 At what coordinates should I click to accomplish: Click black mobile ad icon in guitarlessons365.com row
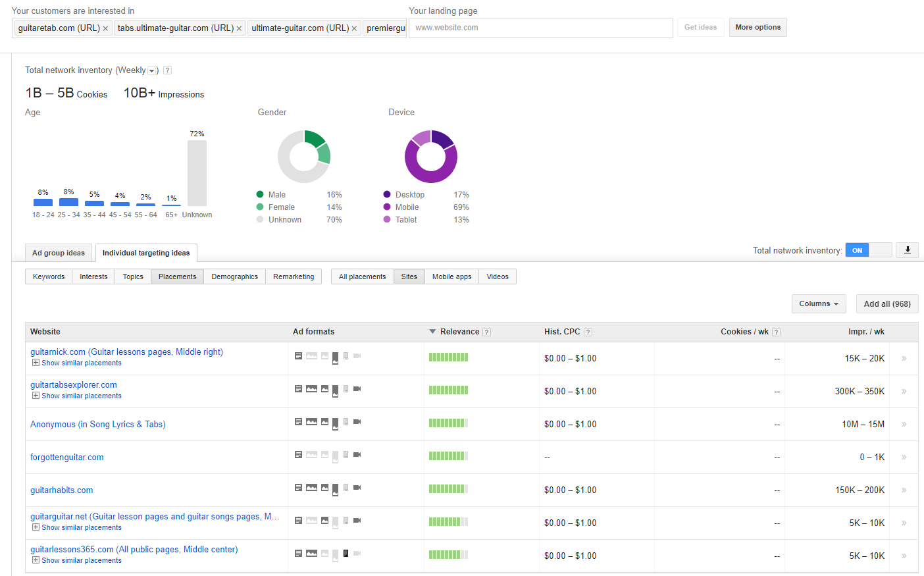[x=346, y=553]
